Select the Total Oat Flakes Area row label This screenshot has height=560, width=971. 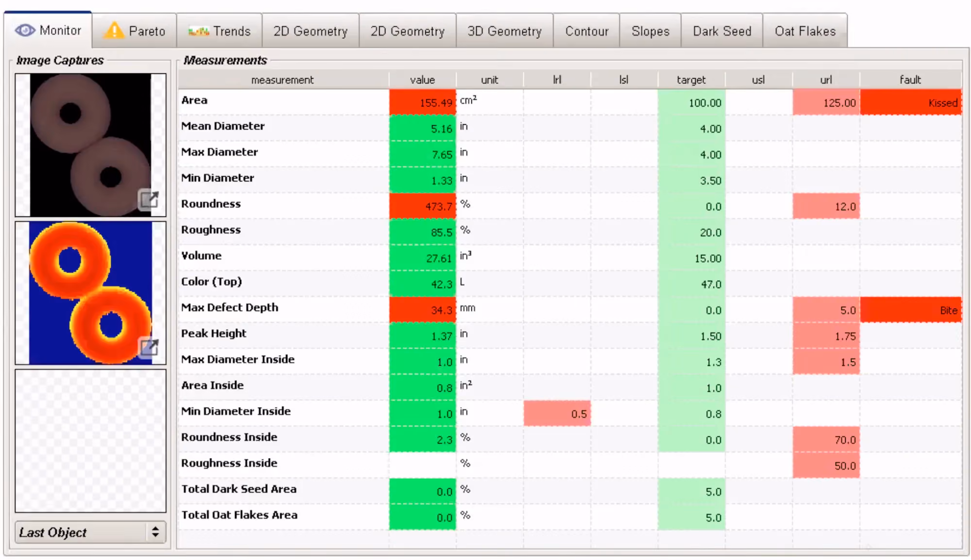pyautogui.click(x=239, y=515)
